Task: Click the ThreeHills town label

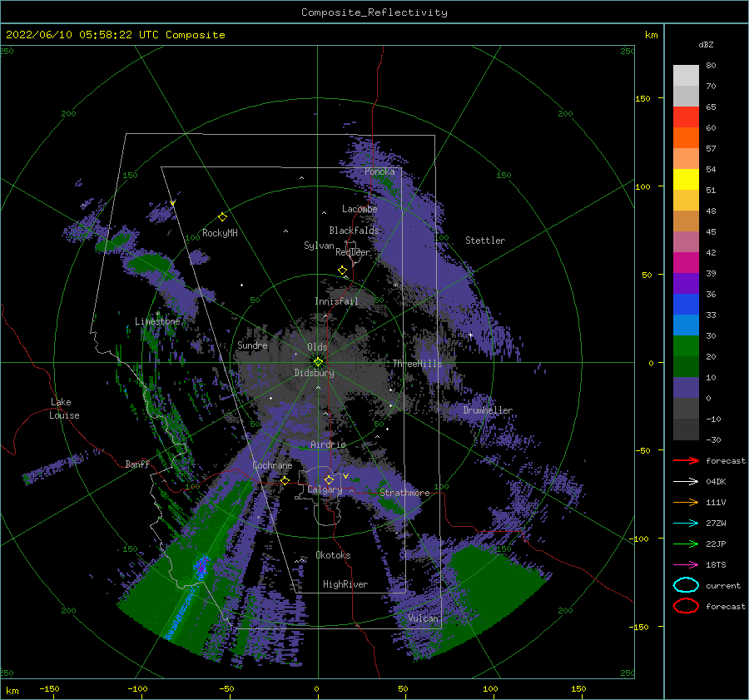Action: pos(418,364)
